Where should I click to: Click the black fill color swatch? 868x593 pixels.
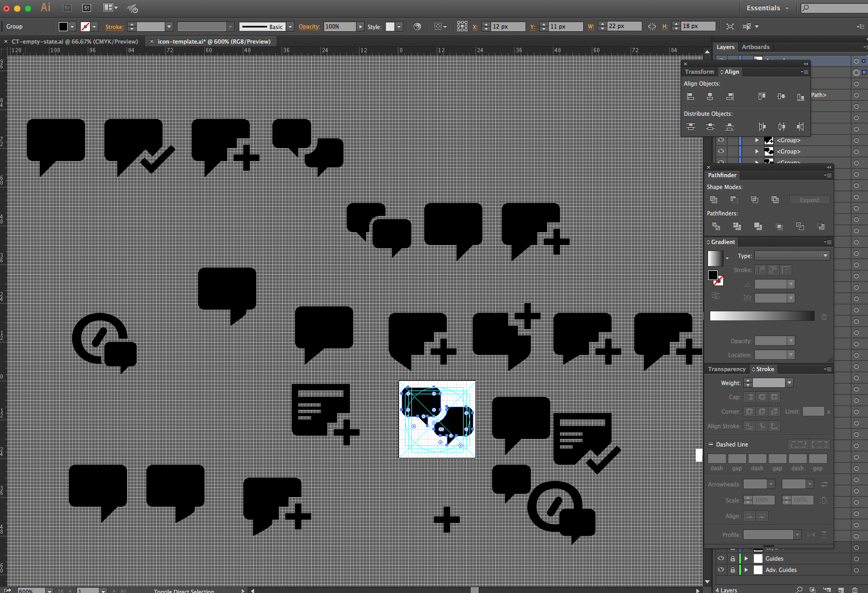pos(63,26)
